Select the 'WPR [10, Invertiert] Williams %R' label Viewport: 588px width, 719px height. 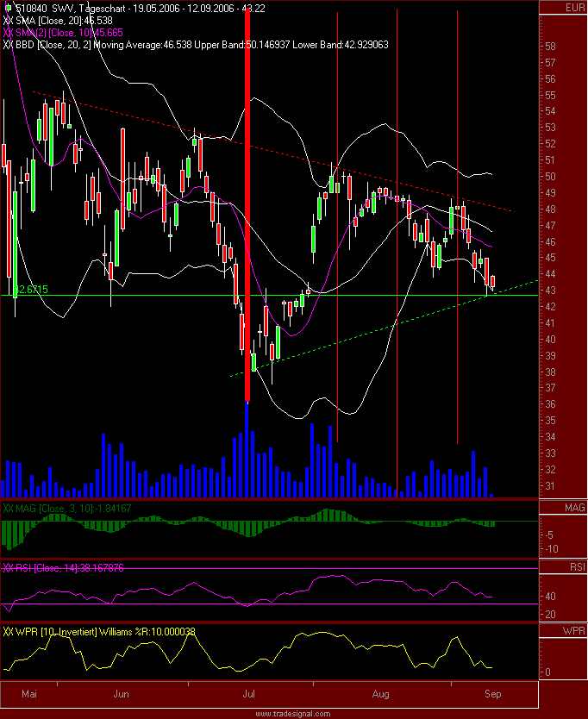pyautogui.click(x=74, y=631)
